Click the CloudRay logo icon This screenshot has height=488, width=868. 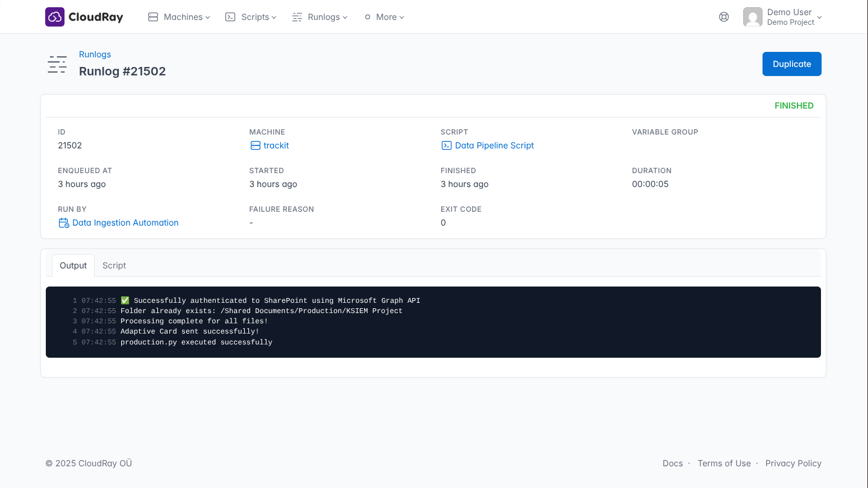55,17
